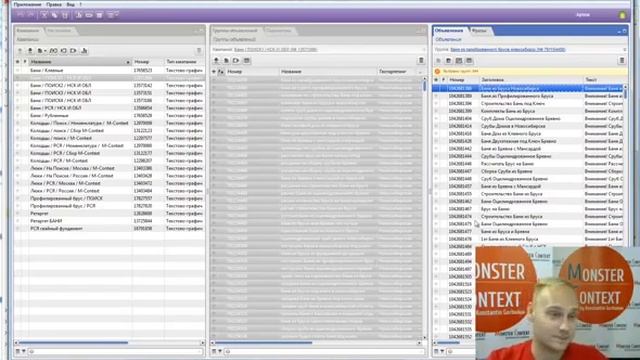Collapse the group link row arrow in Объявления
Viewport: 640px width, 360px height.
pos(625,49)
